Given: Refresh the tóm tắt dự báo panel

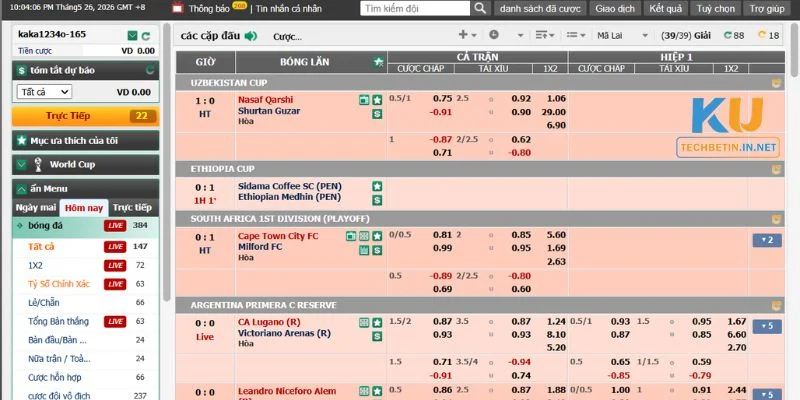Looking at the screenshot, I should tap(149, 70).
